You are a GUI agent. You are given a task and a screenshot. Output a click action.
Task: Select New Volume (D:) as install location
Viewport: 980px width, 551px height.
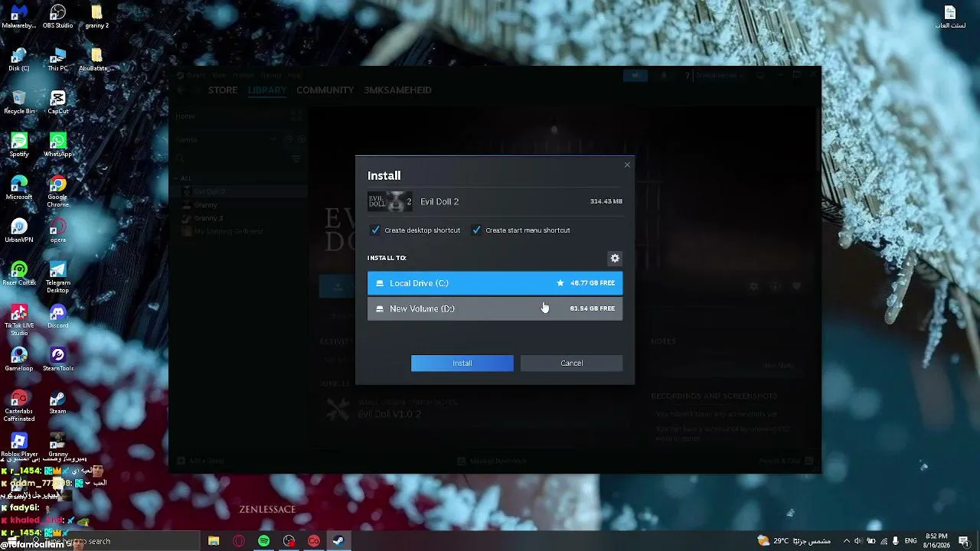pyautogui.click(x=495, y=308)
